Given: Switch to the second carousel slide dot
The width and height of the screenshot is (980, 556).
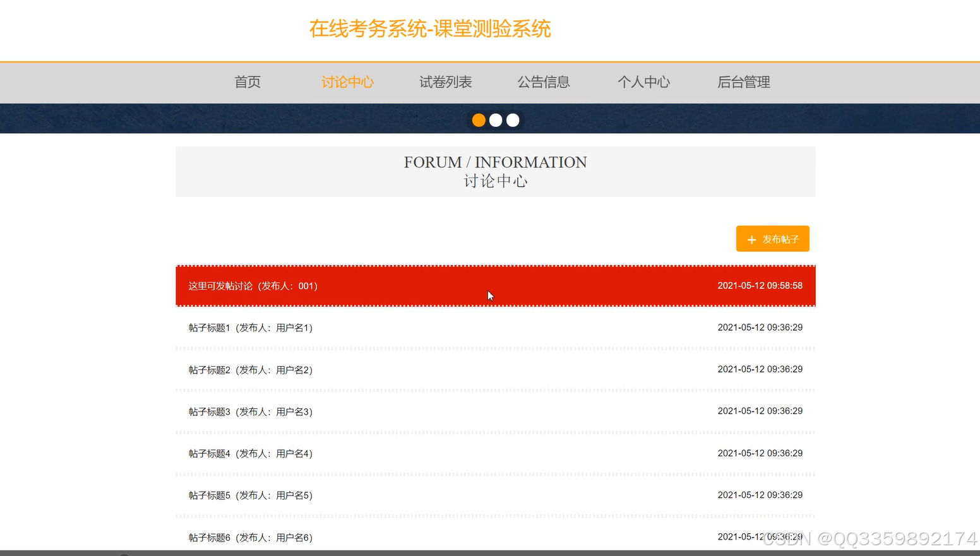Looking at the screenshot, I should 496,120.
